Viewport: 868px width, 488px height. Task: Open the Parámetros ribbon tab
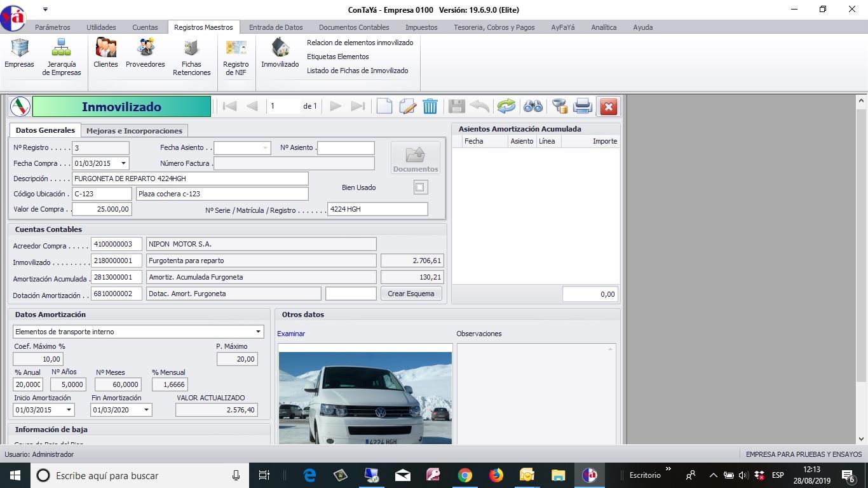click(x=53, y=27)
